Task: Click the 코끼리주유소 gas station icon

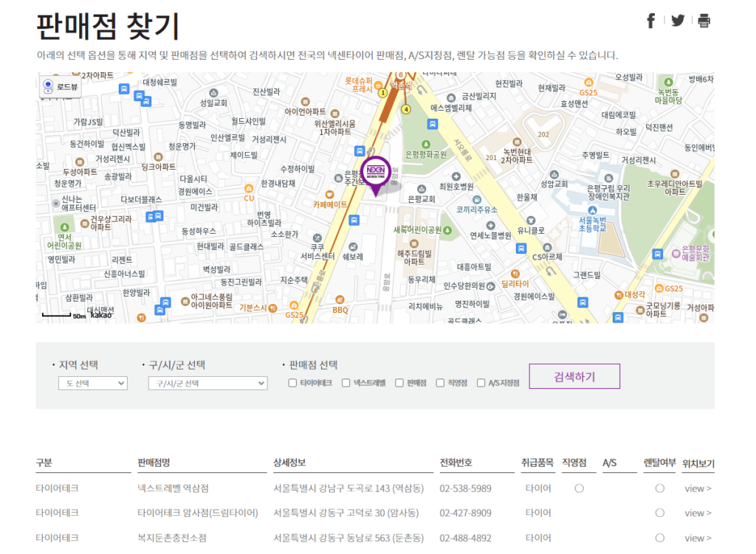Action: (x=477, y=199)
